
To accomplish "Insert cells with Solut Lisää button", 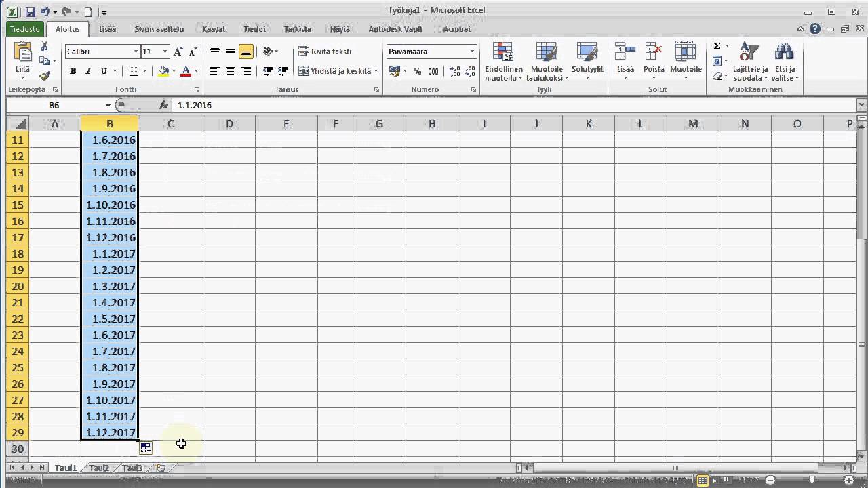I will coord(625,62).
